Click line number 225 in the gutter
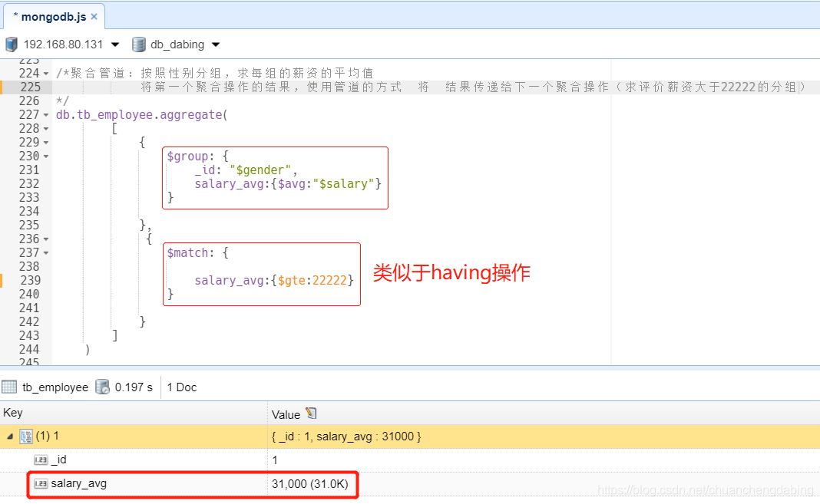Viewport: 820px width, 504px height. pos(30,87)
